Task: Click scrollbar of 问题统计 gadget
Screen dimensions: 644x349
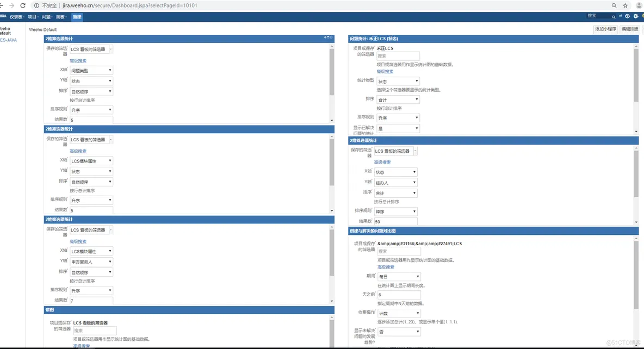Action: 636,76
